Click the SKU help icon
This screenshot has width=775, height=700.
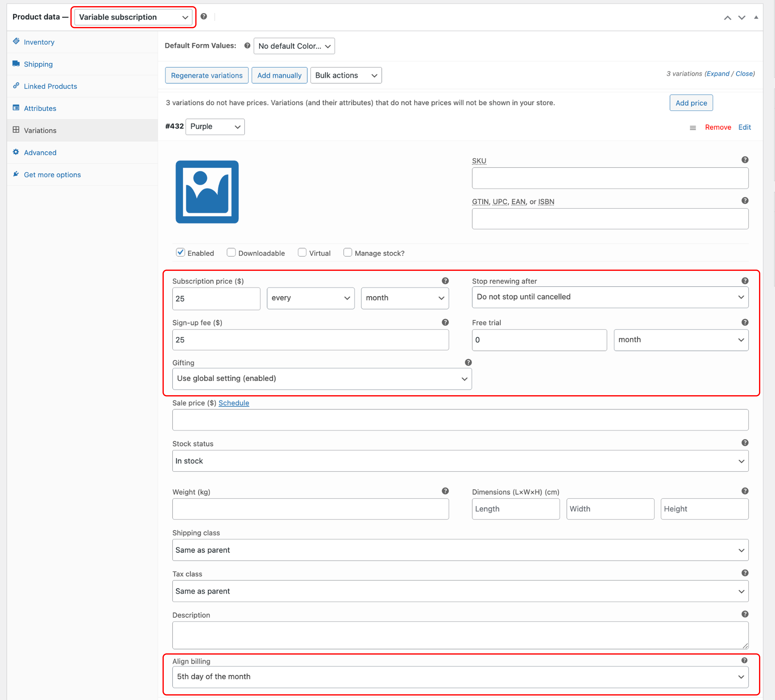click(x=745, y=160)
